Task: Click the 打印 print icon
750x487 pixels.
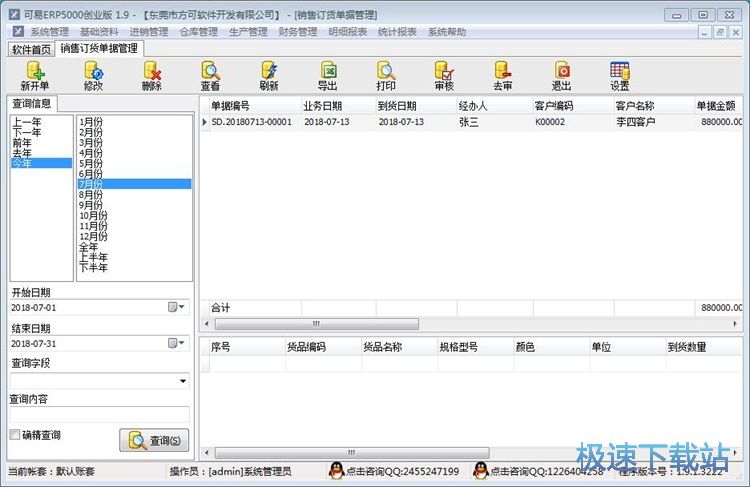Action: pyautogui.click(x=386, y=71)
